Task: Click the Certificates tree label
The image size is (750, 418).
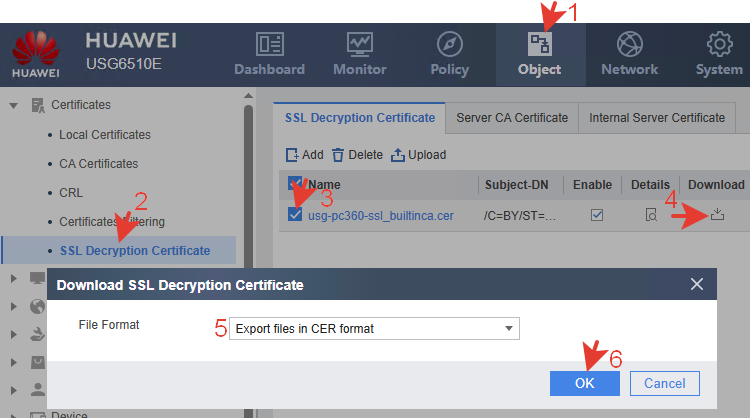Action: pyautogui.click(x=81, y=105)
